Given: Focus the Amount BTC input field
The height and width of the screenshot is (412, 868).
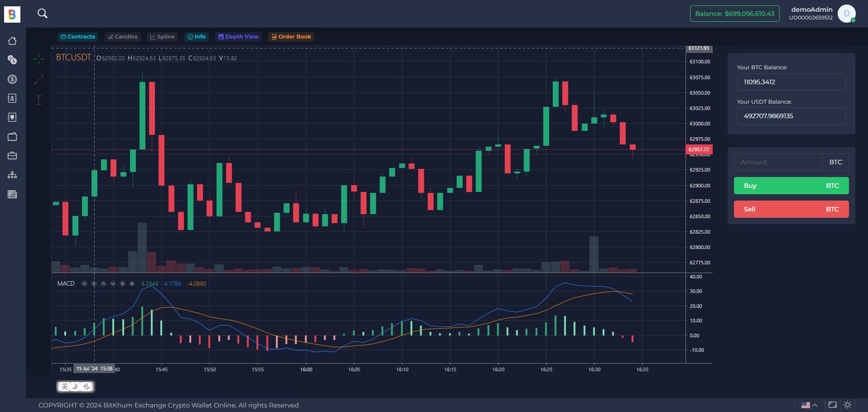Looking at the screenshot, I should tap(778, 162).
